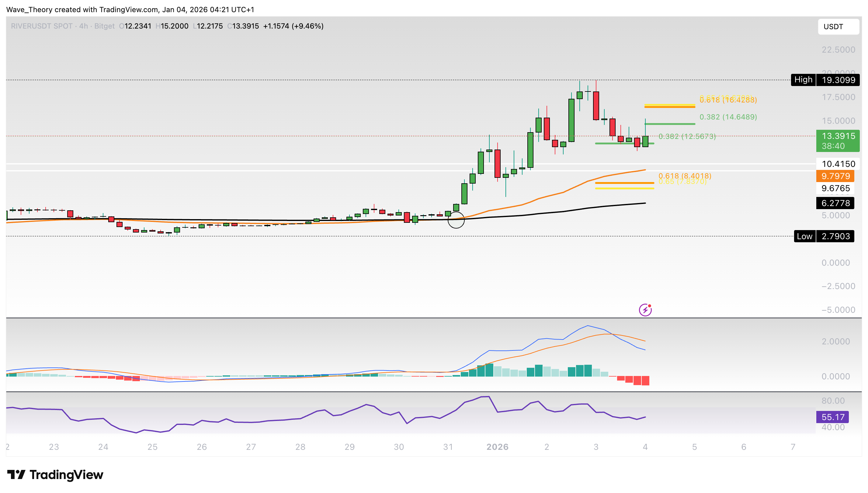Click the 4h timeframe in chart header
This screenshot has width=868, height=493.
pos(83,26)
